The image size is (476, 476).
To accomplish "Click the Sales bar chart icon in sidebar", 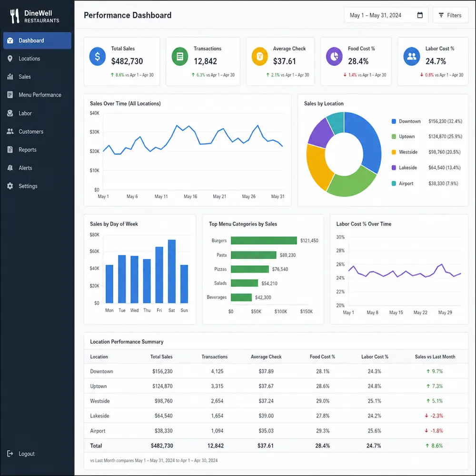I will point(10,77).
